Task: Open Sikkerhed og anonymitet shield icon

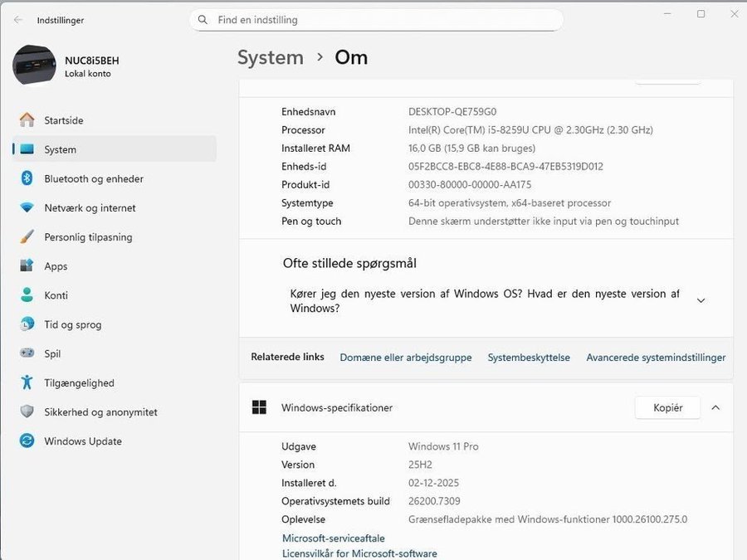Action: tap(27, 411)
